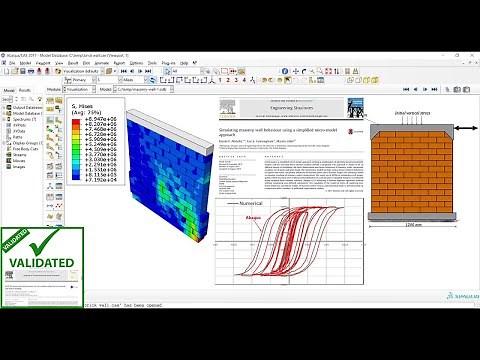The width and height of the screenshot is (480, 360).
Task: Open the Result menu
Action: tap(73, 63)
